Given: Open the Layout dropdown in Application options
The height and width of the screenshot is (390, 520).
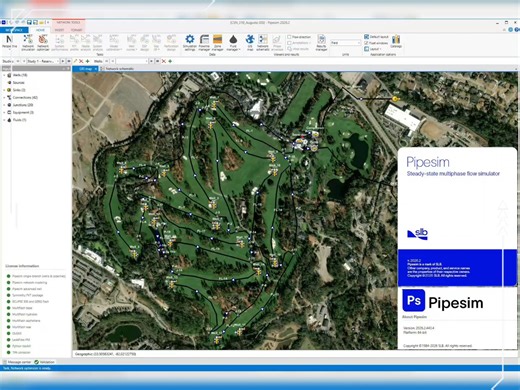Looking at the screenshot, I should (373, 49).
